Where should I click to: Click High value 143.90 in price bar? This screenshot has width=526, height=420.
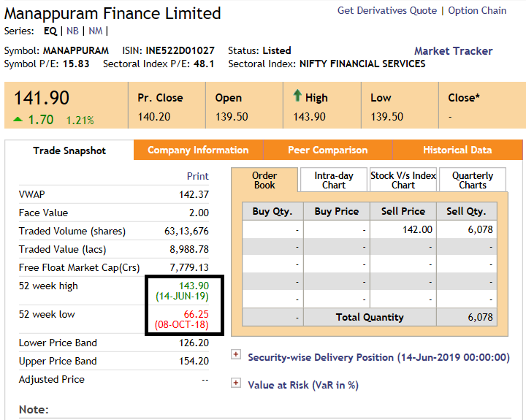point(309,117)
